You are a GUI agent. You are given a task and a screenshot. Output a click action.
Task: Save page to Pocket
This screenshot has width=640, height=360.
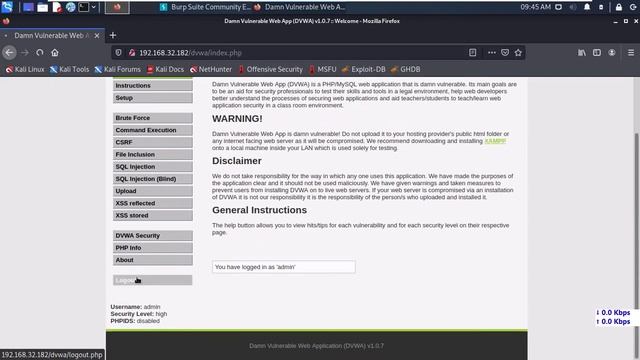coord(505,53)
